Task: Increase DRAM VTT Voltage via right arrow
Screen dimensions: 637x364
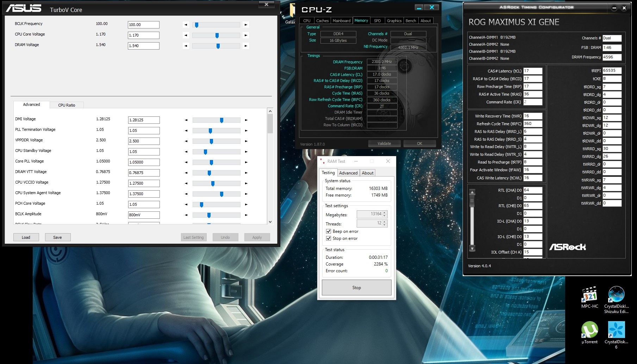Action: click(246, 173)
